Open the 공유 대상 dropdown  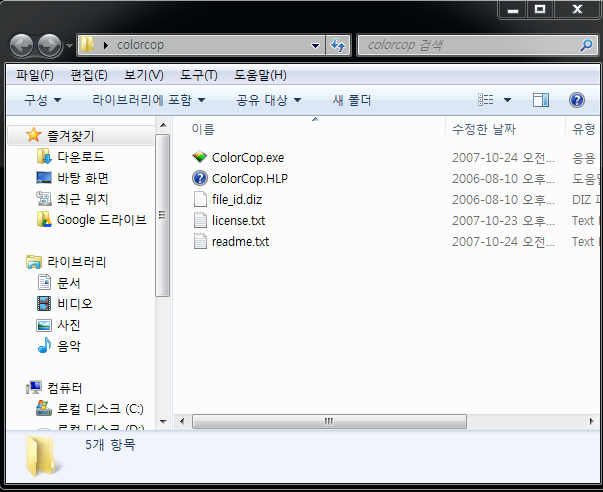coord(268,100)
